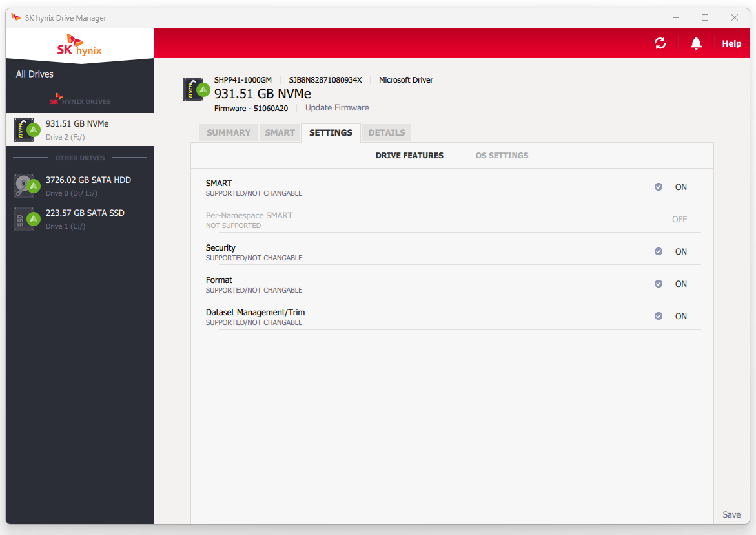This screenshot has height=535, width=756.
Task: Select the SETTINGS tab
Action: tap(331, 132)
